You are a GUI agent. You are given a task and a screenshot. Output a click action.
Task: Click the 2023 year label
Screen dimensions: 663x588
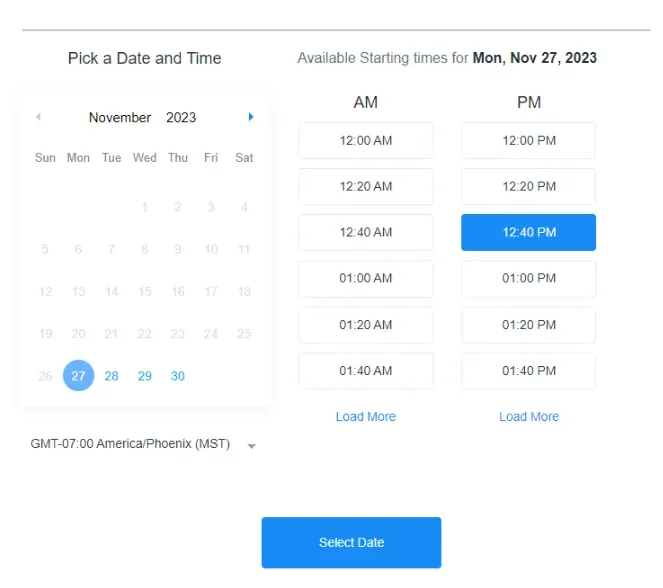click(x=181, y=118)
